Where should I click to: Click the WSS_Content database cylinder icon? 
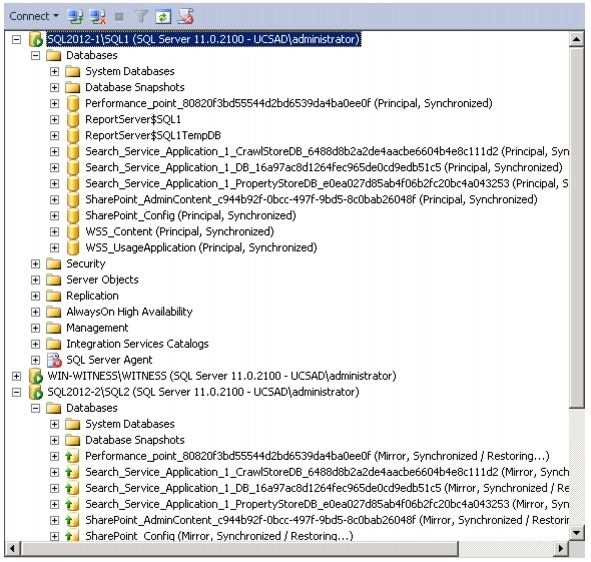73,232
